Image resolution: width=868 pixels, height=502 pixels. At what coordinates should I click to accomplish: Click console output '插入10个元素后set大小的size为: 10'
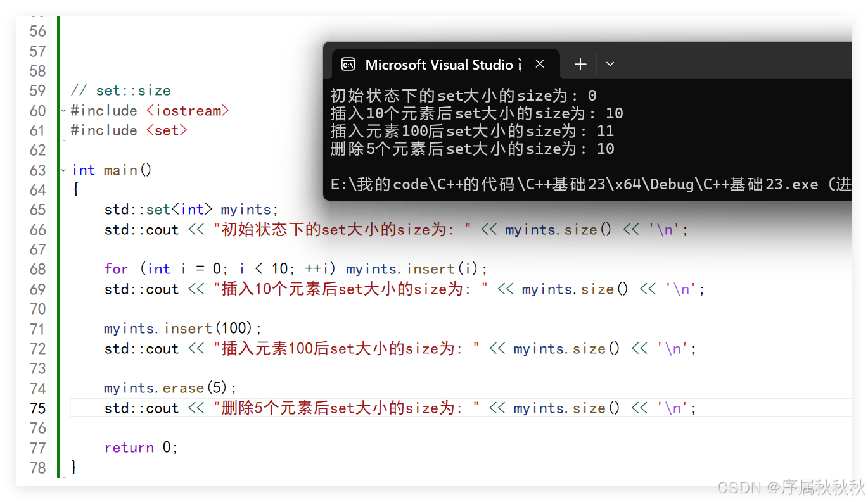click(476, 113)
